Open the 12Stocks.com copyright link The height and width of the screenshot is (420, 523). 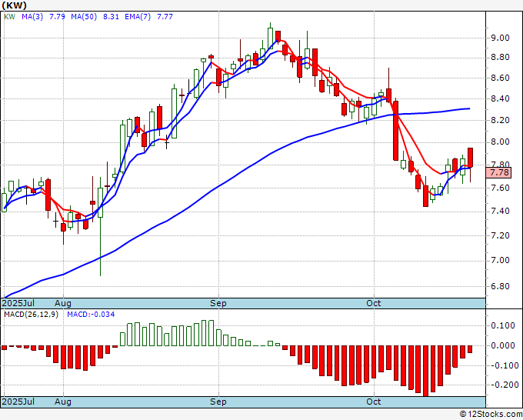point(491,414)
